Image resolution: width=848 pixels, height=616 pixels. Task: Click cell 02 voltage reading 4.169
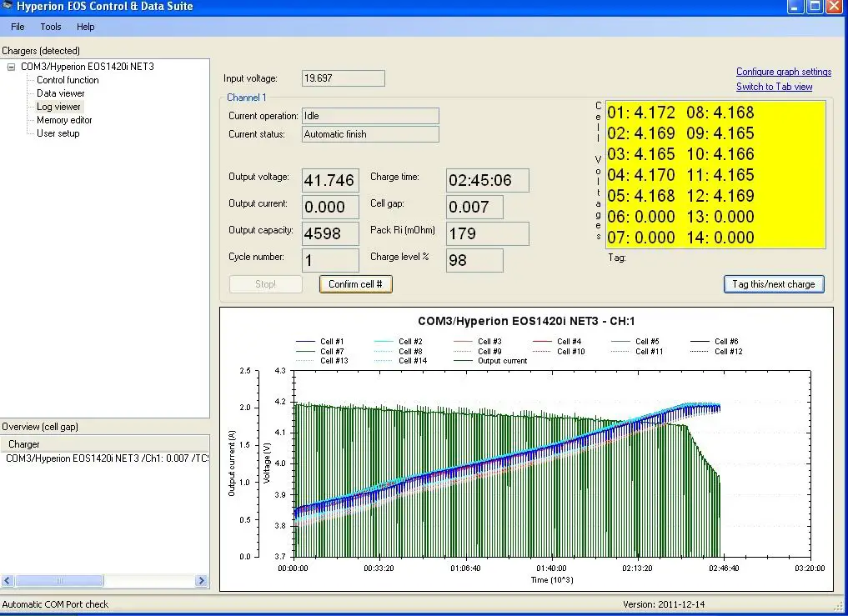coord(641,133)
